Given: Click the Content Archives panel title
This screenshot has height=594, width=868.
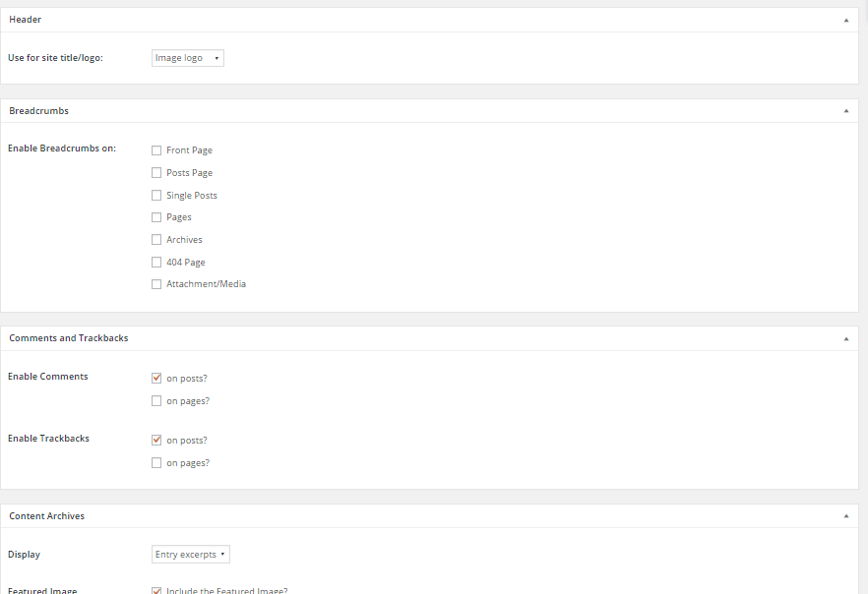Looking at the screenshot, I should [x=46, y=516].
